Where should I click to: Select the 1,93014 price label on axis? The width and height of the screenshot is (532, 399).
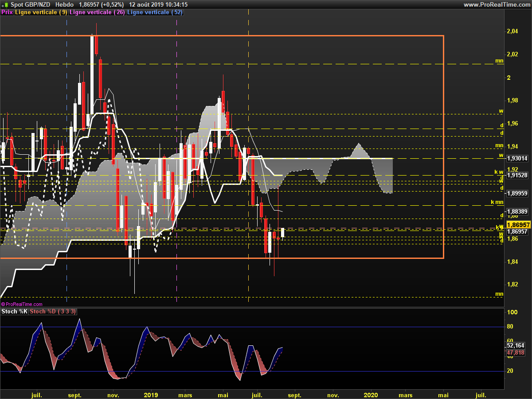pos(517,158)
